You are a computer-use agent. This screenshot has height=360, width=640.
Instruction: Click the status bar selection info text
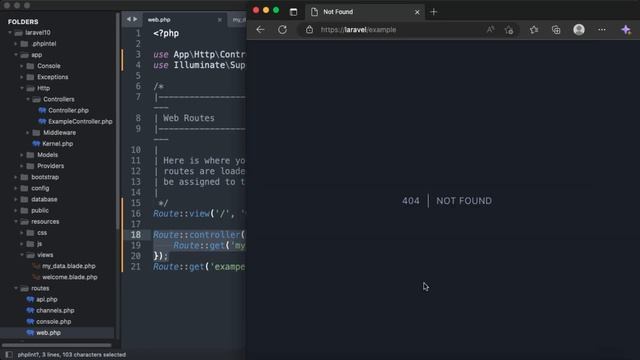point(71,355)
